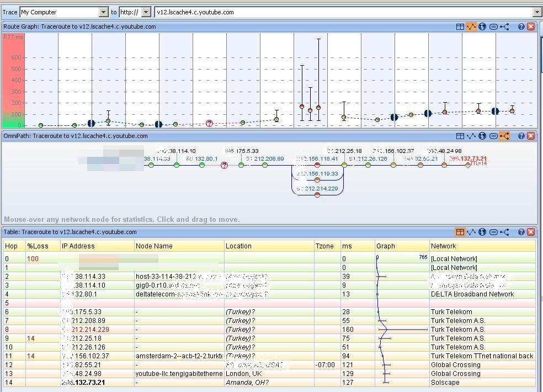Click summary view icon in Route Graph panel
The height and width of the screenshot is (392, 543).
click(x=493, y=27)
